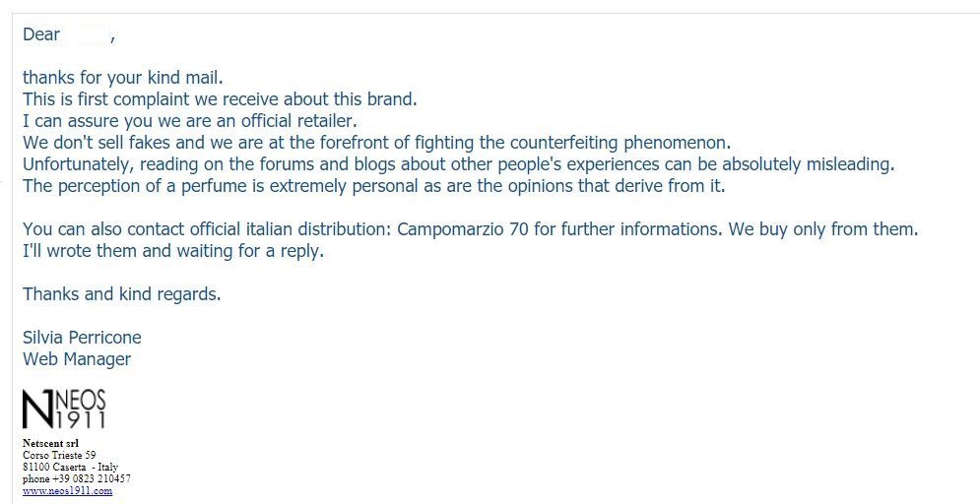Click the "Thanks and kind regards" line
The image size is (980, 504).
click(122, 294)
